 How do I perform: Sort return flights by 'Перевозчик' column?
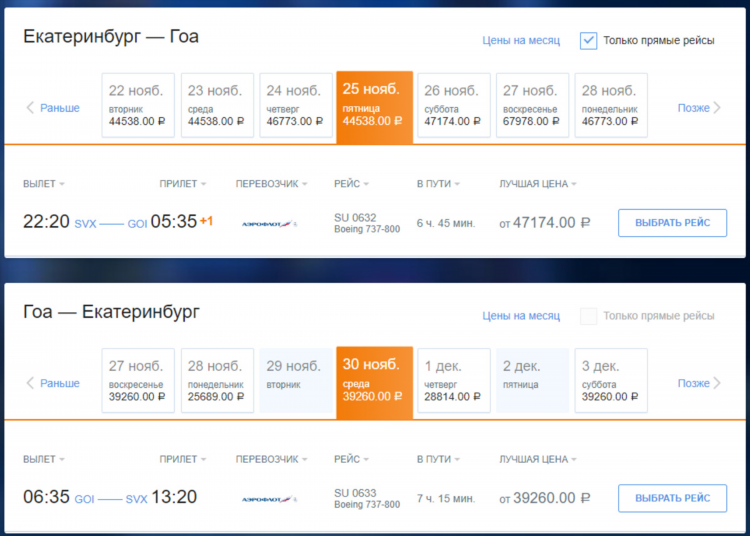coord(271,459)
